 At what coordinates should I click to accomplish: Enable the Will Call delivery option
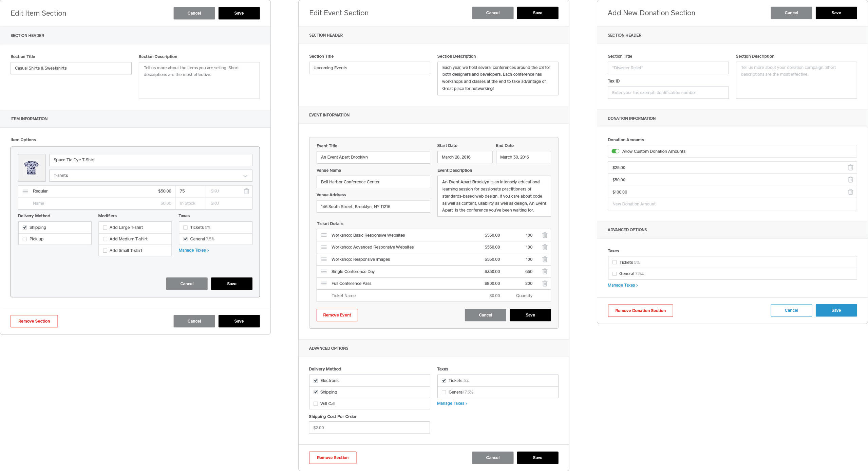click(x=316, y=404)
